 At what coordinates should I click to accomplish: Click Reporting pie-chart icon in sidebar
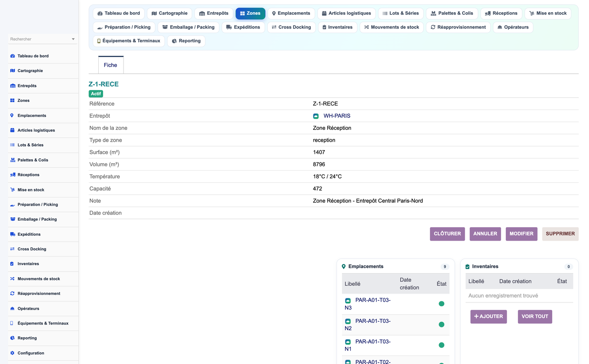13,338
